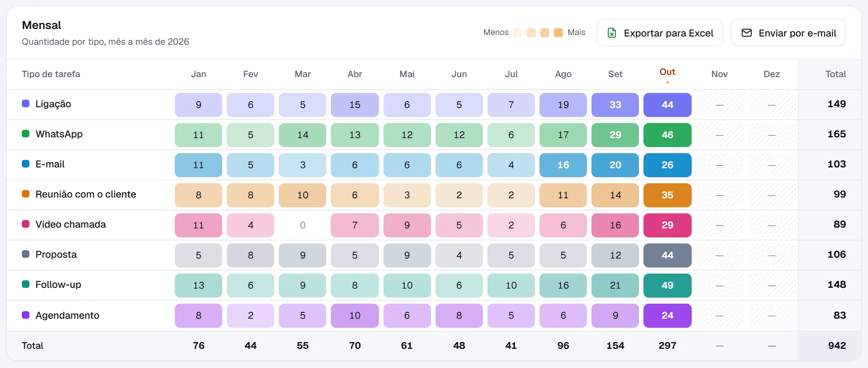
Task: Click the envelope mail icon
Action: [747, 33]
